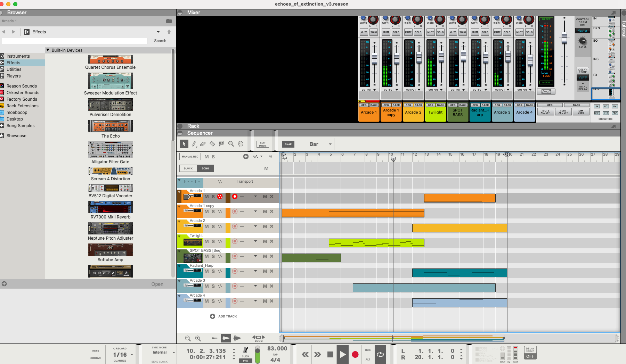Viewport: 626px width, 364px height.
Task: Select the Razor tool
Action: (212, 144)
